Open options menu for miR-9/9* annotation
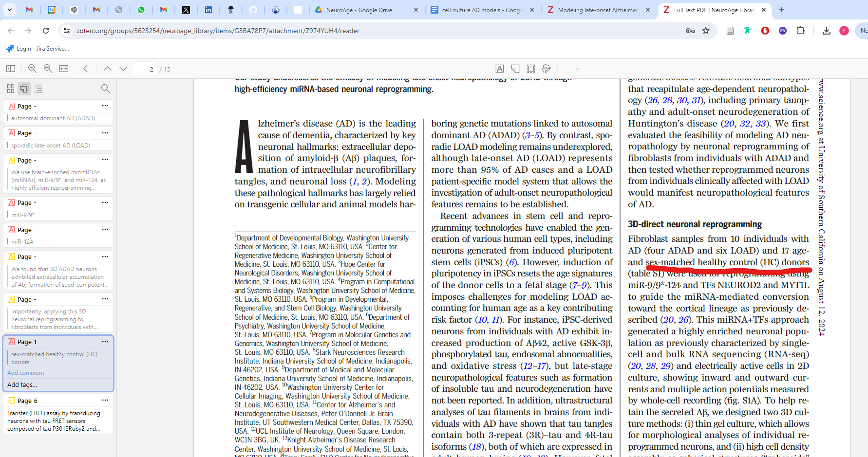Image resolution: width=868 pixels, height=457 pixels. [105, 202]
